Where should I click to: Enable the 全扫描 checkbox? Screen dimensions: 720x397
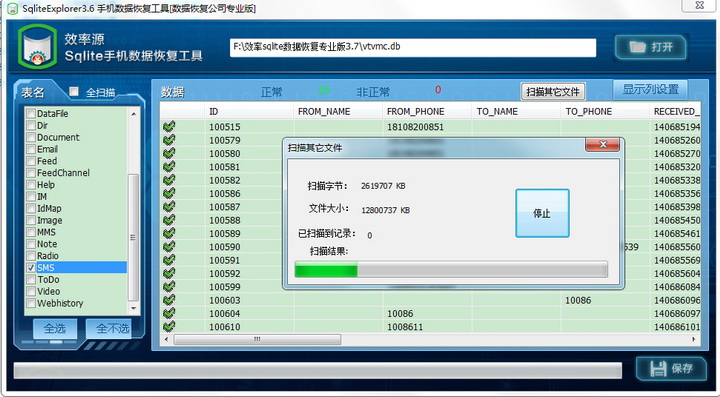click(73, 91)
